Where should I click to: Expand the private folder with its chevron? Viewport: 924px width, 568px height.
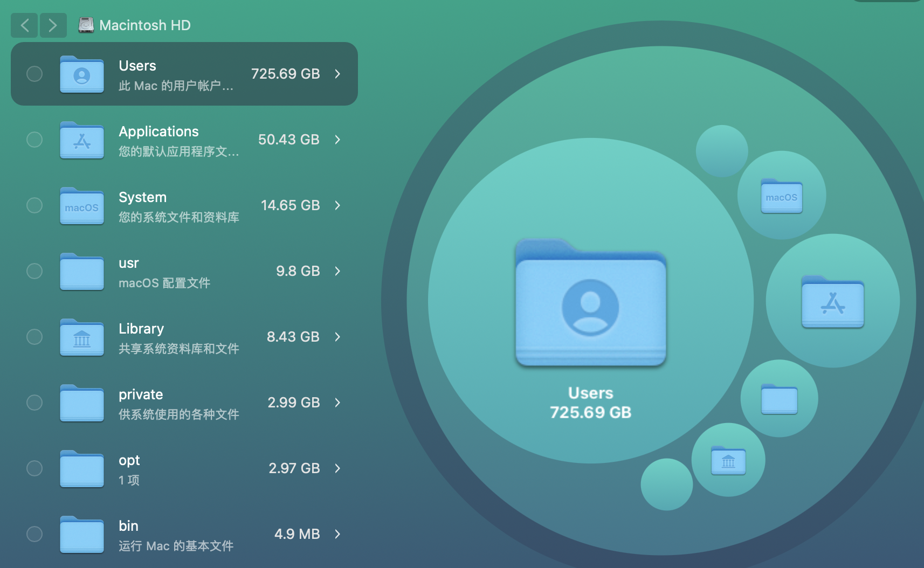[x=337, y=403]
